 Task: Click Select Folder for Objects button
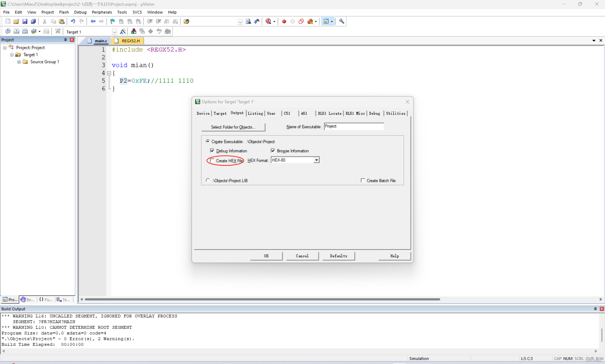point(233,127)
